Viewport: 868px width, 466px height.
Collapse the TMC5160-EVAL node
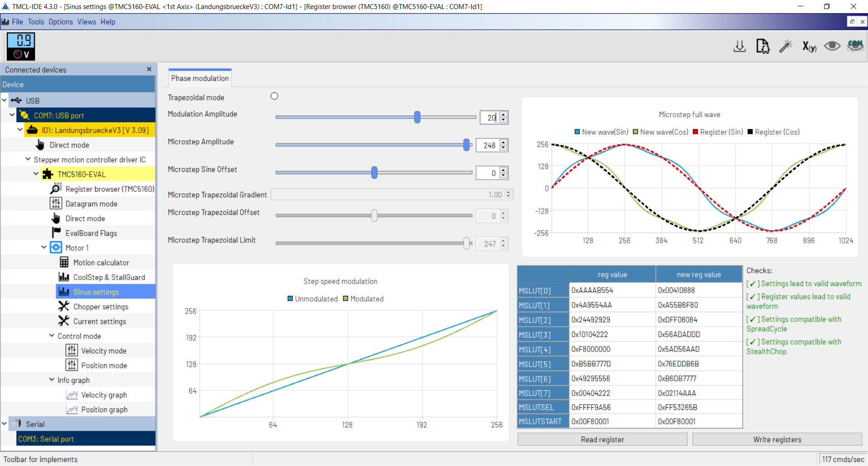tap(36, 174)
